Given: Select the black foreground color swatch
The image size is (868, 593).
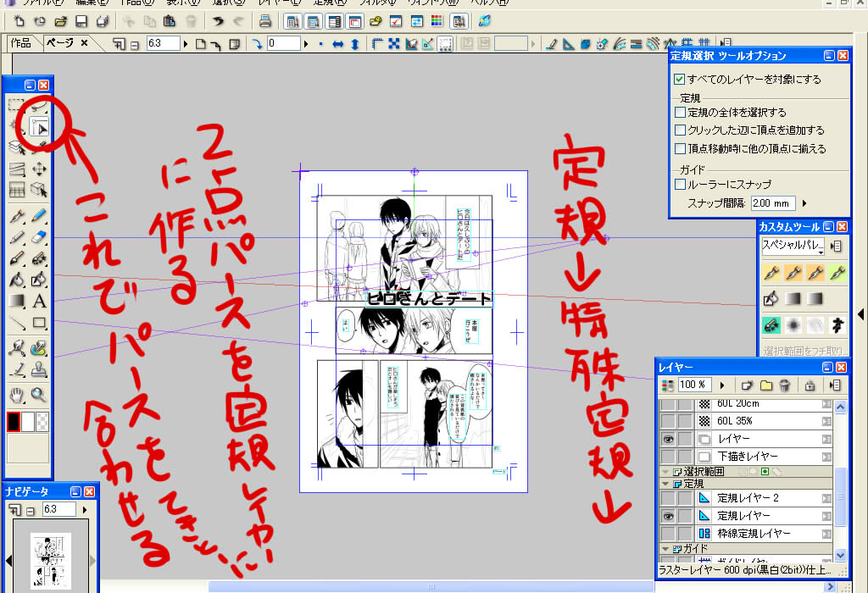Looking at the screenshot, I should pyautogui.click(x=14, y=422).
